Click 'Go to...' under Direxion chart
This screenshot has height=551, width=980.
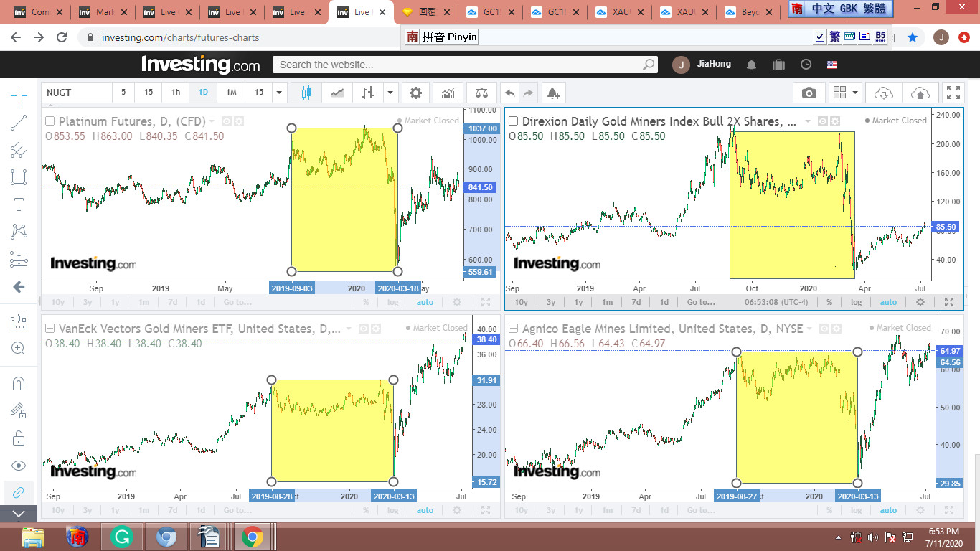(701, 302)
